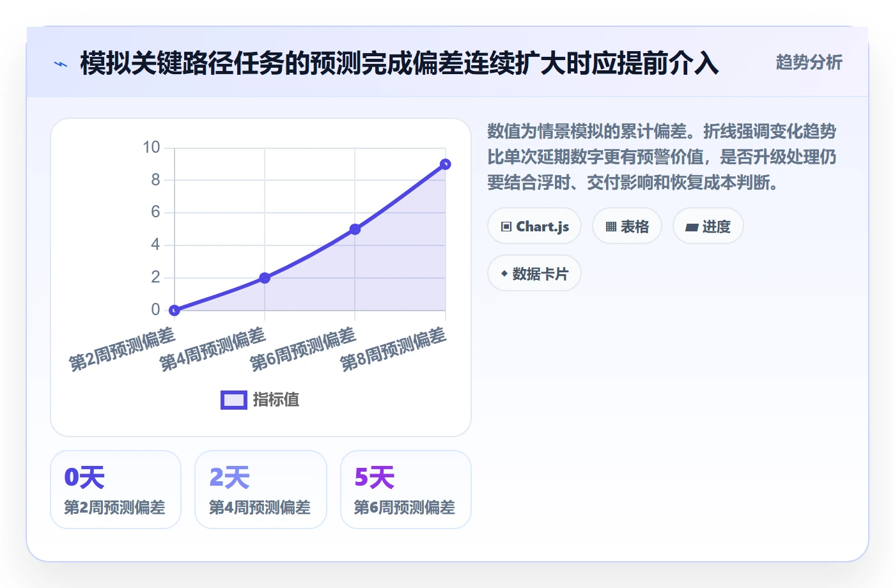Click the 表格 tag grid icon

[611, 227]
